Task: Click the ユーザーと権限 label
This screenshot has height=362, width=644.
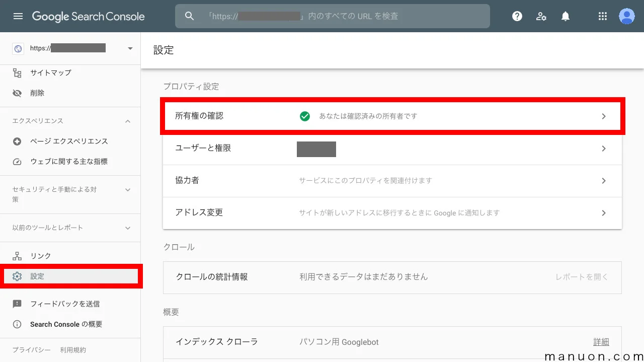Action: (x=203, y=148)
